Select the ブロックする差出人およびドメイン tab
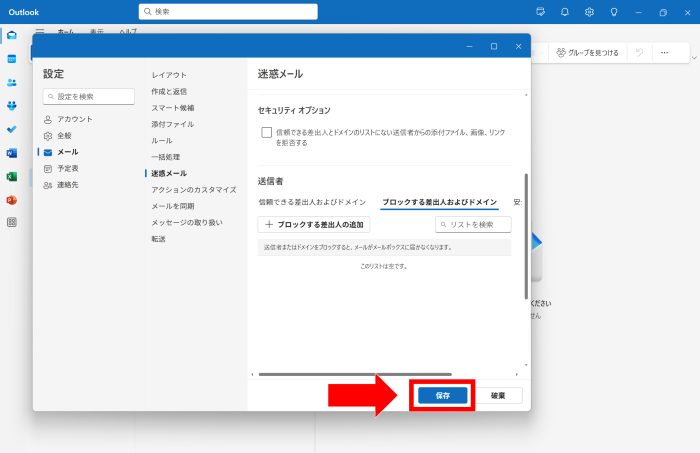Viewport: 700px width, 453px height. (x=439, y=202)
